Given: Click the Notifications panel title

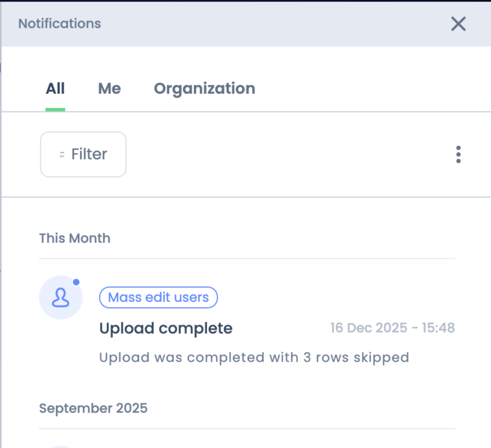Looking at the screenshot, I should point(60,24).
